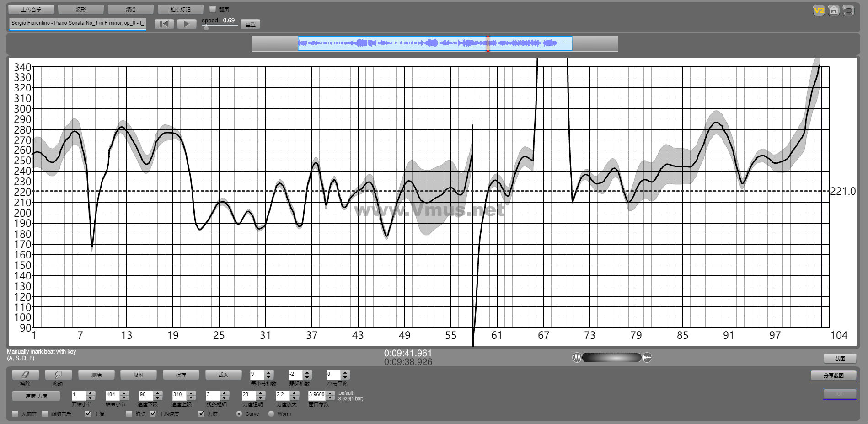Uncheck the 平滑 smoothing checkbox
Viewport: 868px width, 424px height.
tap(88, 413)
